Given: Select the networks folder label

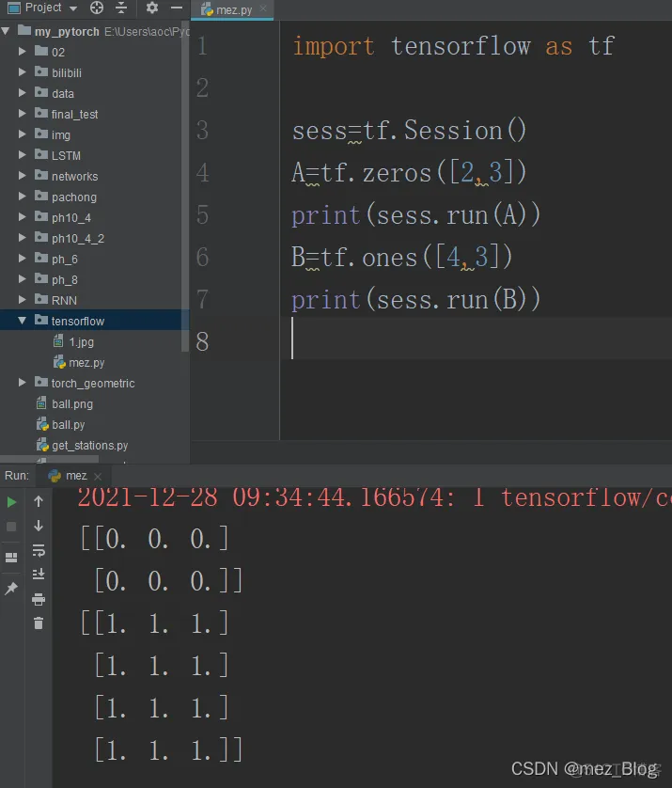Looking at the screenshot, I should [x=75, y=177].
